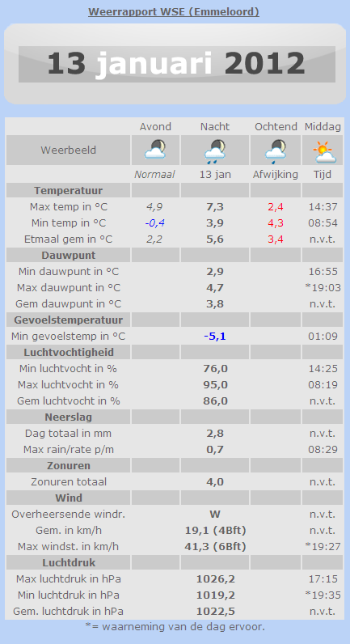Click the Luchtvochtigheid section header

pos(68,352)
